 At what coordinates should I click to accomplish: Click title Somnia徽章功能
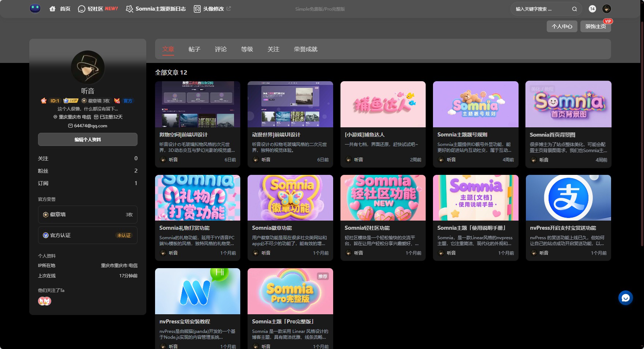point(272,228)
